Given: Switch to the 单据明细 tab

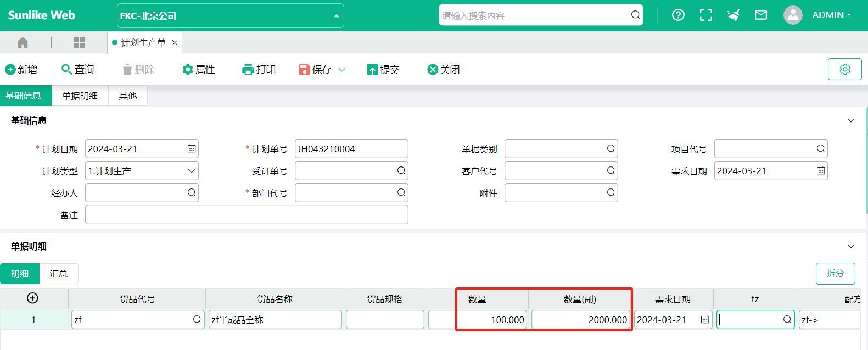Looking at the screenshot, I should (80, 96).
